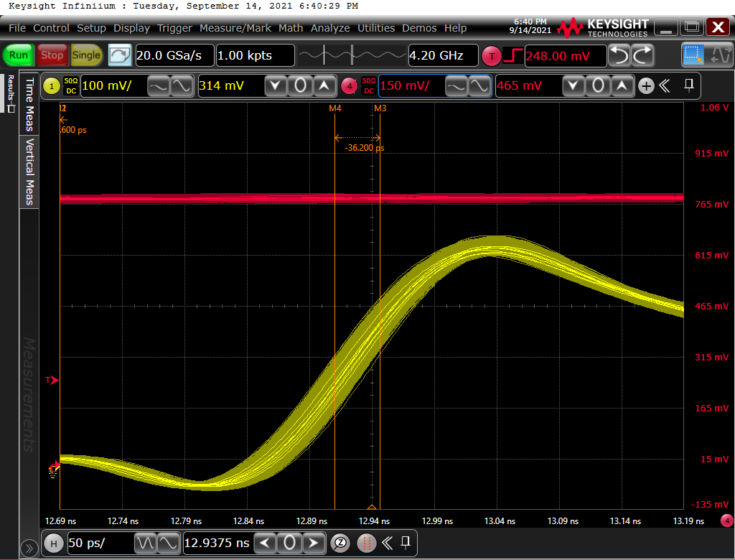The width and height of the screenshot is (735, 560).
Task: Toggle channel 1 yellow button
Action: [x=52, y=86]
